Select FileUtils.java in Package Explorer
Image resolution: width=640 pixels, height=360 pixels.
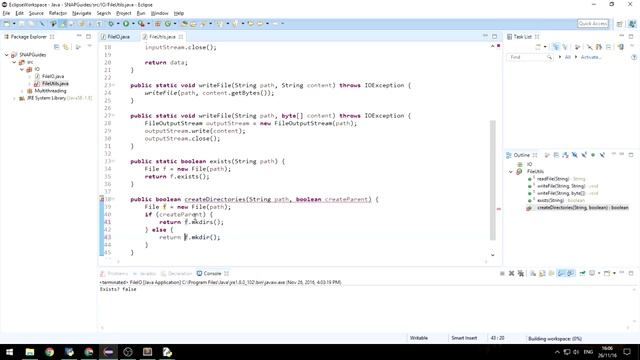(55, 84)
